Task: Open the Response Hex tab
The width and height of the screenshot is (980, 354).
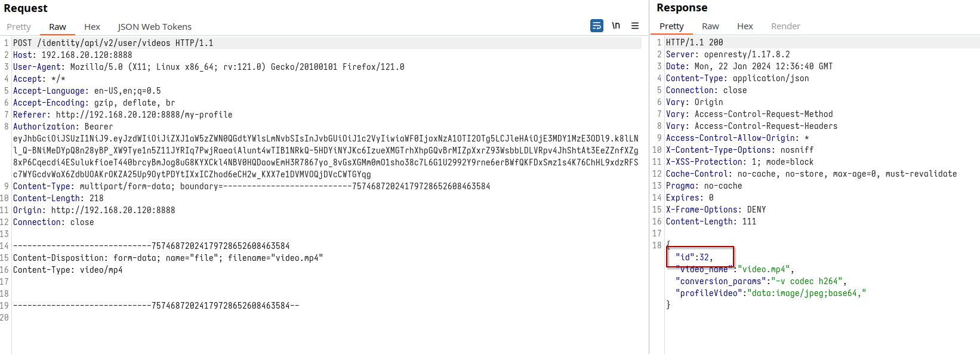Action: 745,26
